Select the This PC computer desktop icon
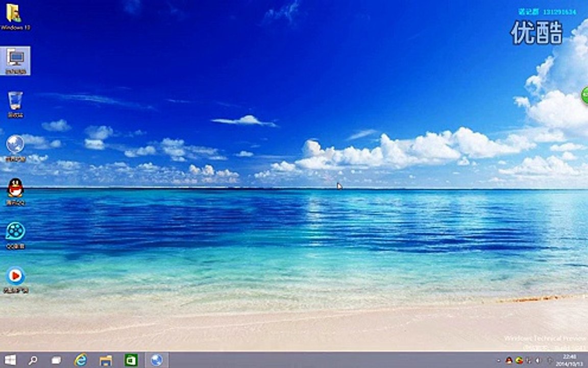Viewport: 588px width, 368px height. (x=15, y=61)
